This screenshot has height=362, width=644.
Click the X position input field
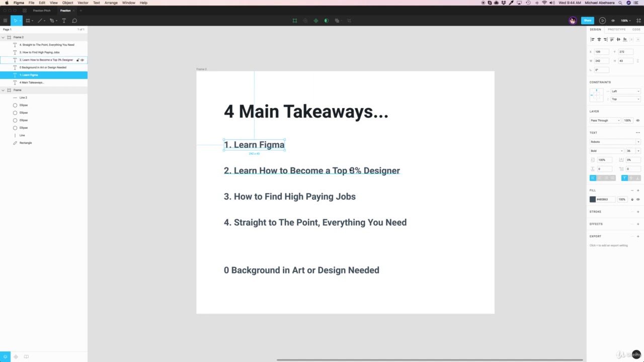pos(601,52)
